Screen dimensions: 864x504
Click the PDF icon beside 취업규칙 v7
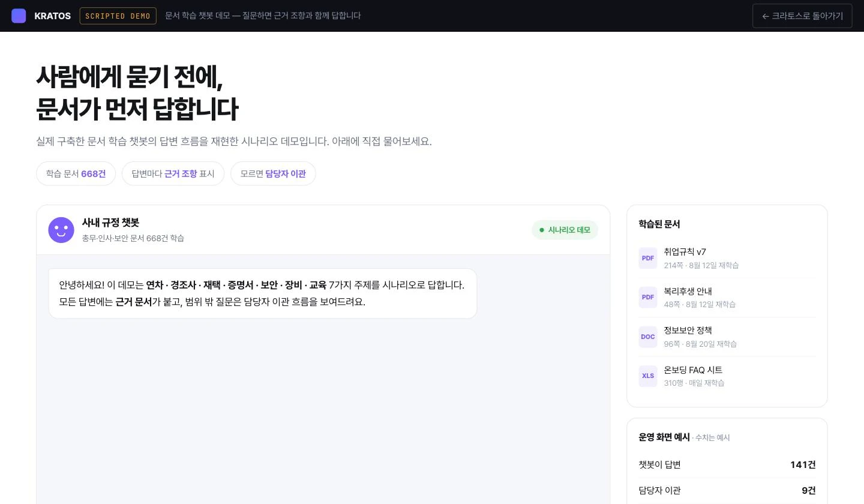648,258
